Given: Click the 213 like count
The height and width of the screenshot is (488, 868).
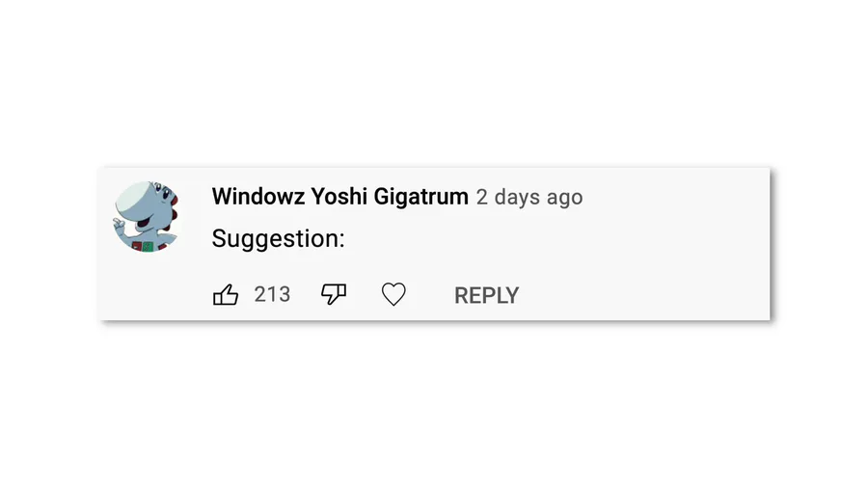Looking at the screenshot, I should pos(272,295).
